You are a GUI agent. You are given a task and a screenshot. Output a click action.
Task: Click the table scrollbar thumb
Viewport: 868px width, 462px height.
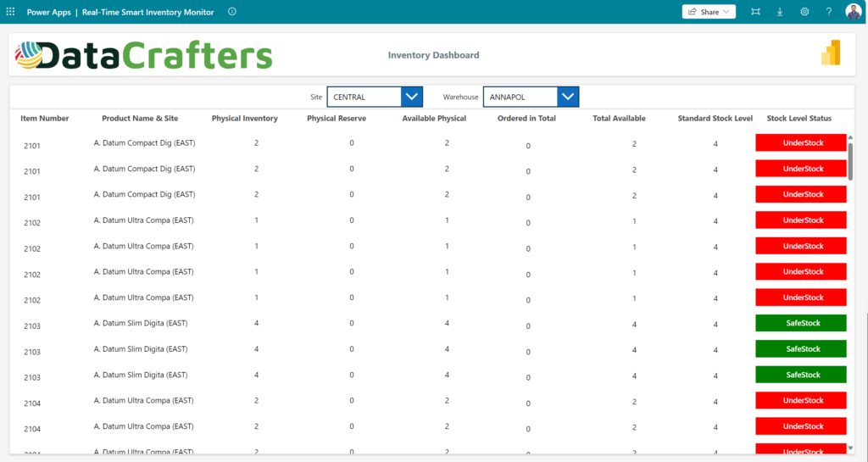[x=850, y=161]
